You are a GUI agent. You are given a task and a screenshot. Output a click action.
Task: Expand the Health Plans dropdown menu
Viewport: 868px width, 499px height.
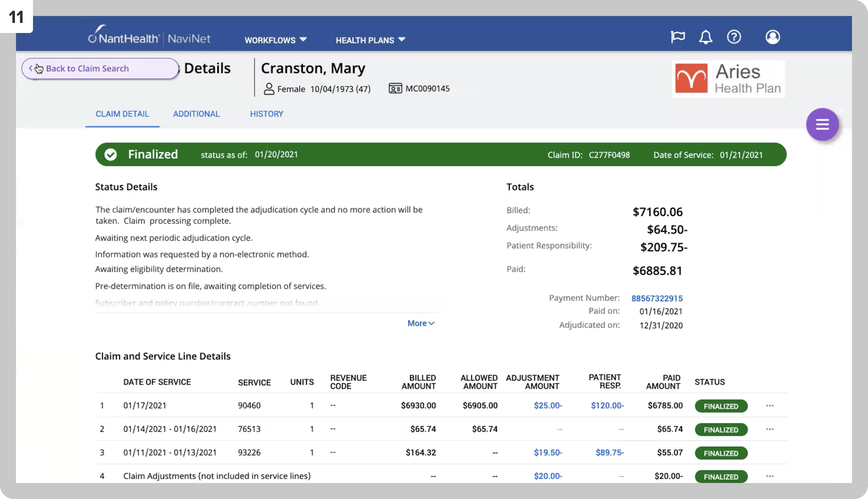pos(370,40)
